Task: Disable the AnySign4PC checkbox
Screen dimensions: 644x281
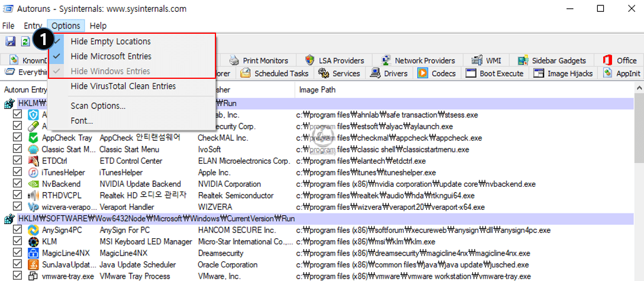Action: [x=18, y=230]
